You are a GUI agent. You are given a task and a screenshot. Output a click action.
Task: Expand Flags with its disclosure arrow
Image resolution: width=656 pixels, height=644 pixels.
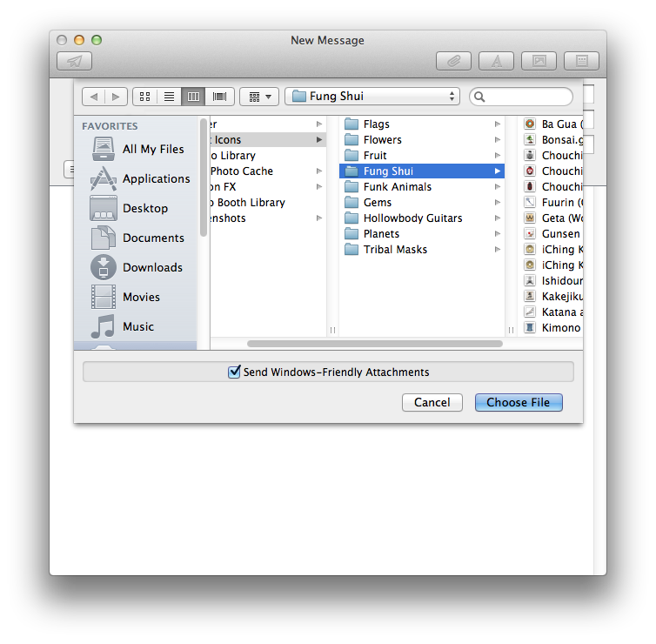[x=497, y=124]
